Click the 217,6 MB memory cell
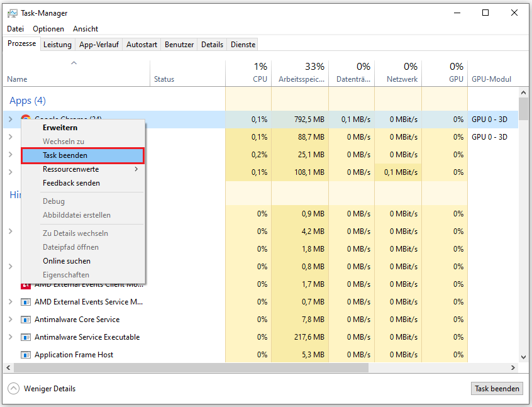Screen dimensions: 532x407 pos(300,337)
